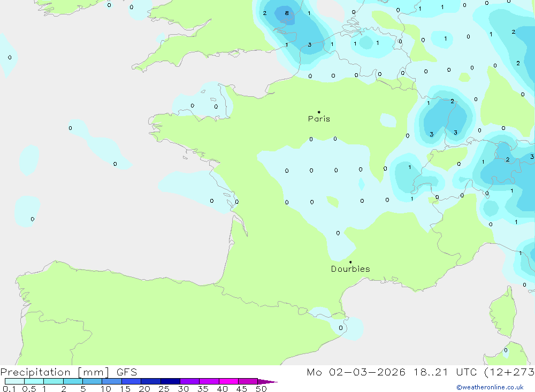The height and width of the screenshot is (392, 535).
Task: Click the weatheronline.co.uk copyright link
Action: tap(490, 387)
